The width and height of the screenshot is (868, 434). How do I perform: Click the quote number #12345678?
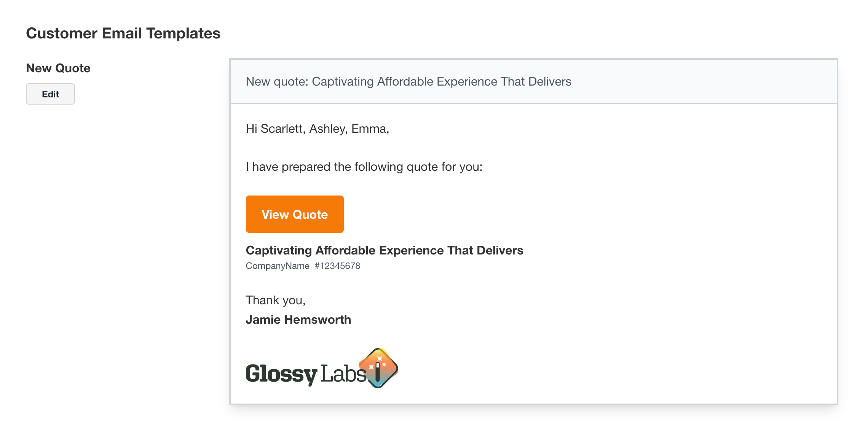tap(337, 266)
